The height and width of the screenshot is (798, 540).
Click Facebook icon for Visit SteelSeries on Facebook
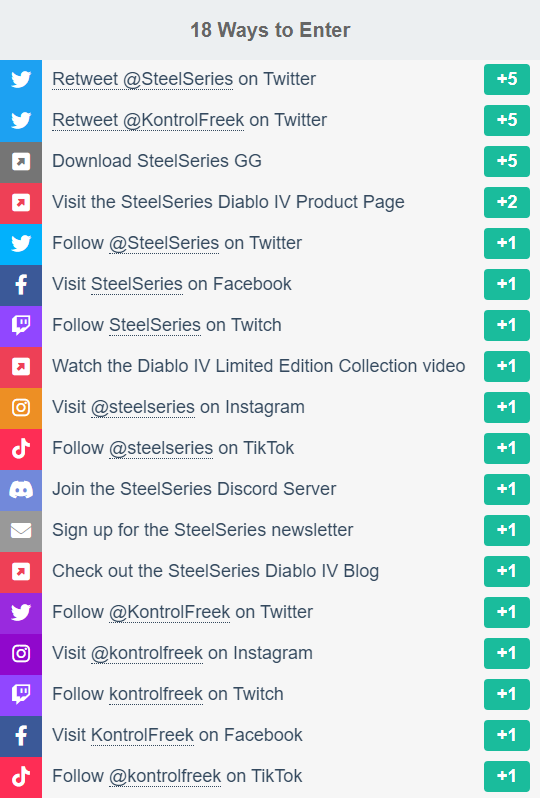pos(21,285)
